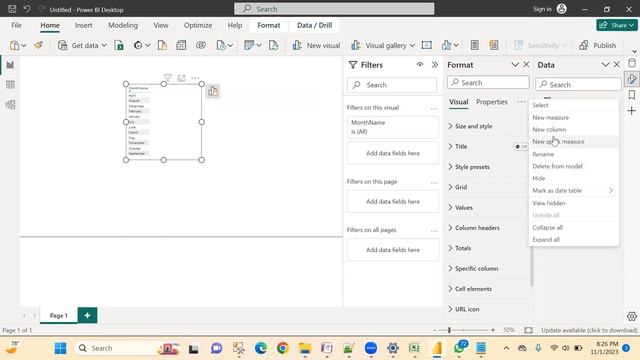The height and width of the screenshot is (360, 640).
Task: Toggle the Title switch in Format pane
Action: [x=520, y=147]
